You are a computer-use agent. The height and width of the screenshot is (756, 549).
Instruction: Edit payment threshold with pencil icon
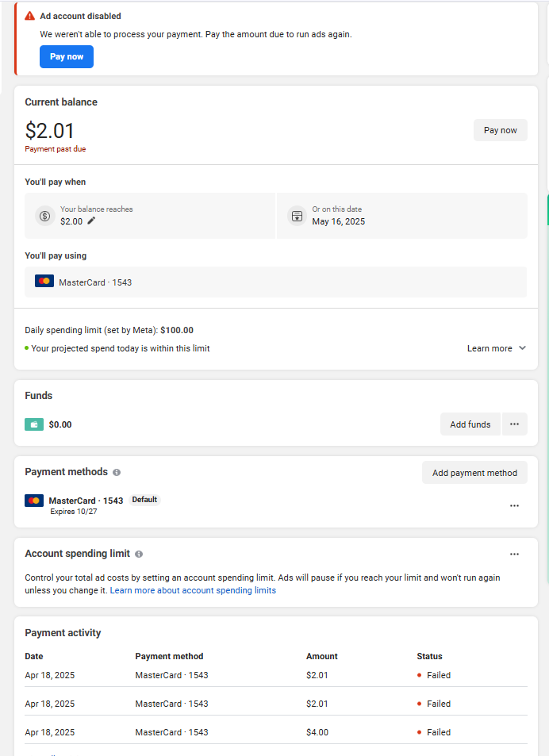tap(91, 221)
